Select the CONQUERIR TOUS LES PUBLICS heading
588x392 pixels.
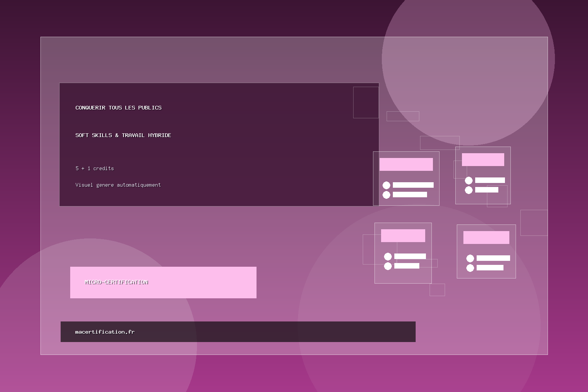pyautogui.click(x=118, y=108)
